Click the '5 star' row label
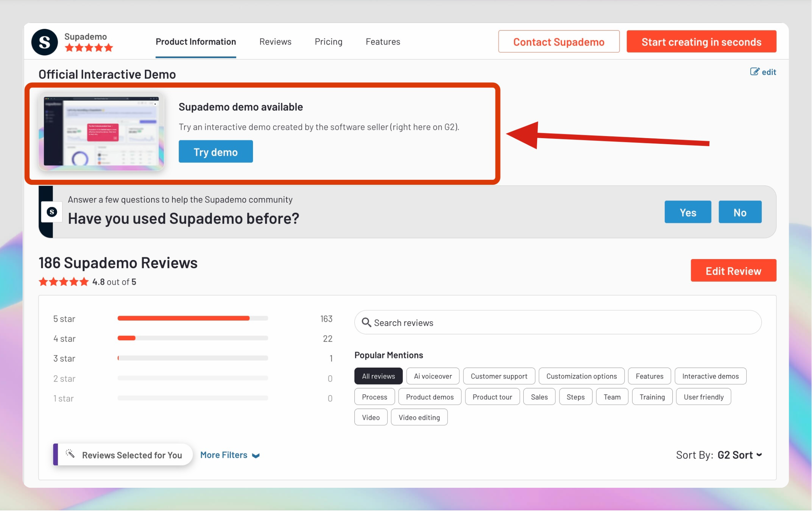Viewport: 812px width, 511px height. tap(64, 319)
